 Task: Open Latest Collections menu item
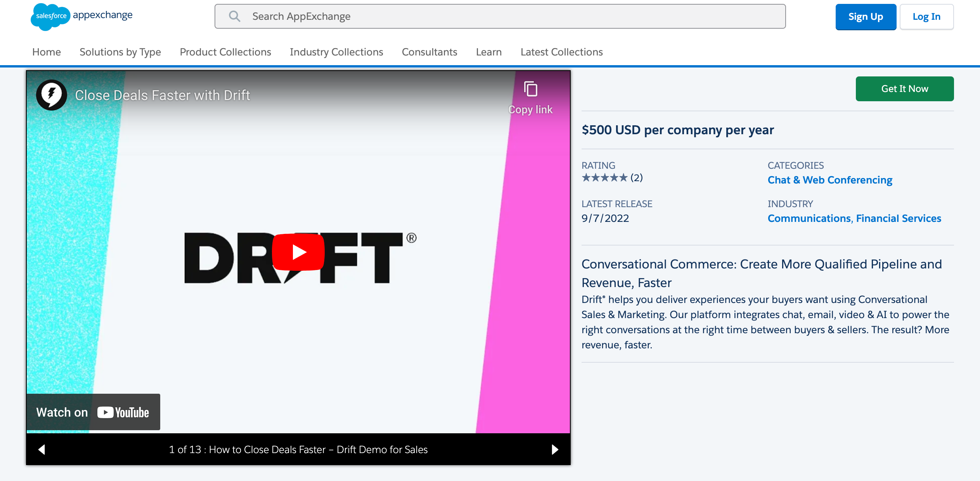562,52
